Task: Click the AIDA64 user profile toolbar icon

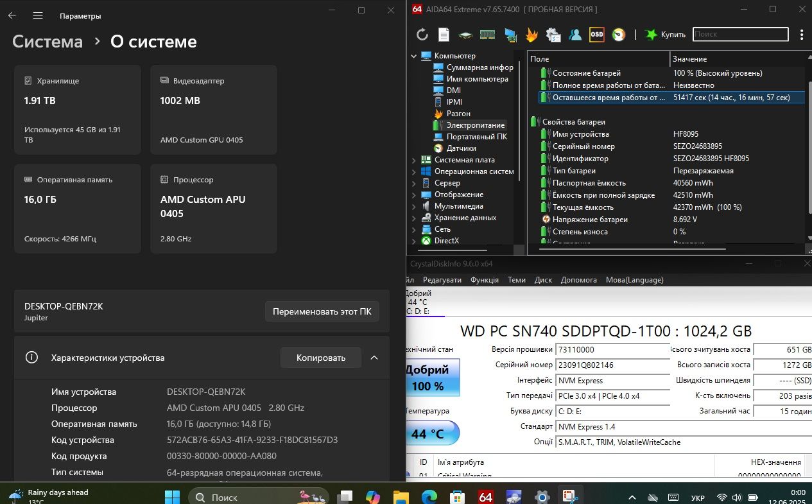Action: pos(575,35)
